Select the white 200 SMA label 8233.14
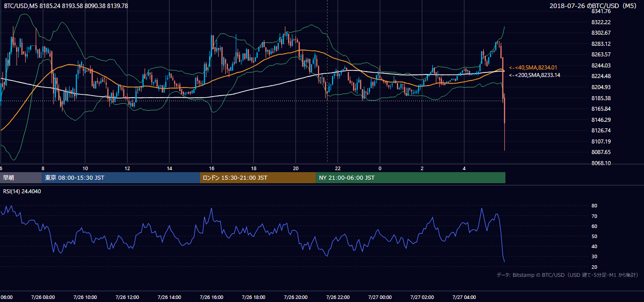 (x=535, y=75)
